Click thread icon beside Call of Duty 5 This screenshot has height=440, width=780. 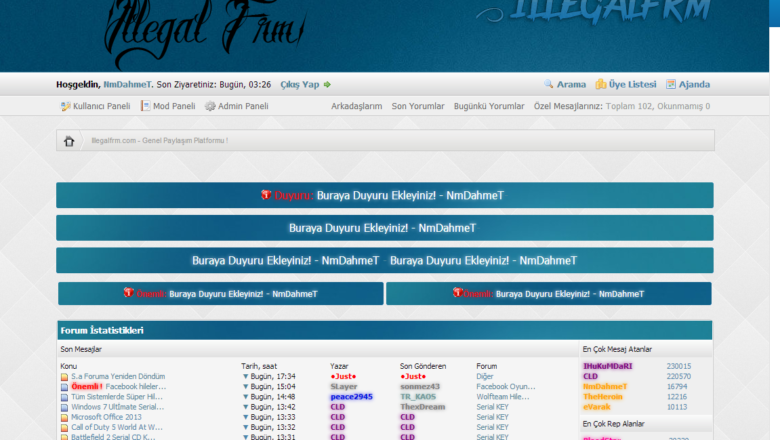click(x=64, y=428)
